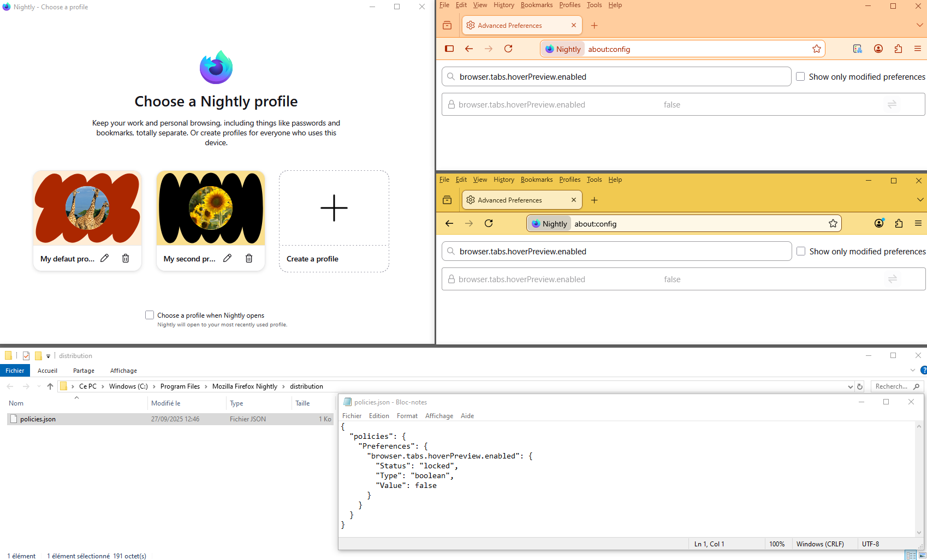The image size is (927, 560).
Task: Bookmark the page with the star in top Nightly window
Action: pos(817,49)
